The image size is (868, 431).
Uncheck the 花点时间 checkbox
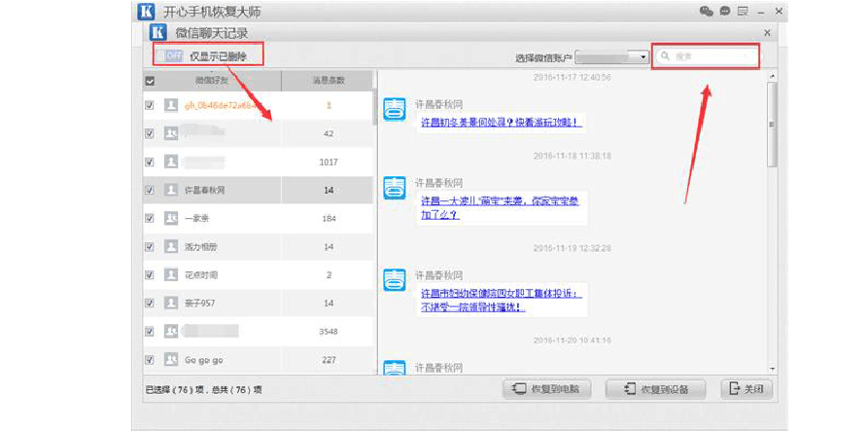click(x=149, y=274)
